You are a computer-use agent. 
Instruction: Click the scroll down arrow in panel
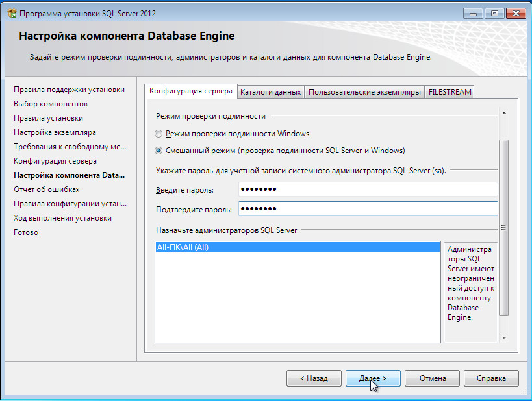pos(504,338)
